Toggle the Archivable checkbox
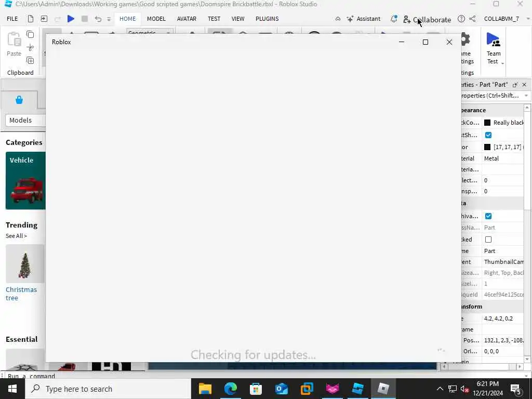The height and width of the screenshot is (399, 532). point(488,216)
